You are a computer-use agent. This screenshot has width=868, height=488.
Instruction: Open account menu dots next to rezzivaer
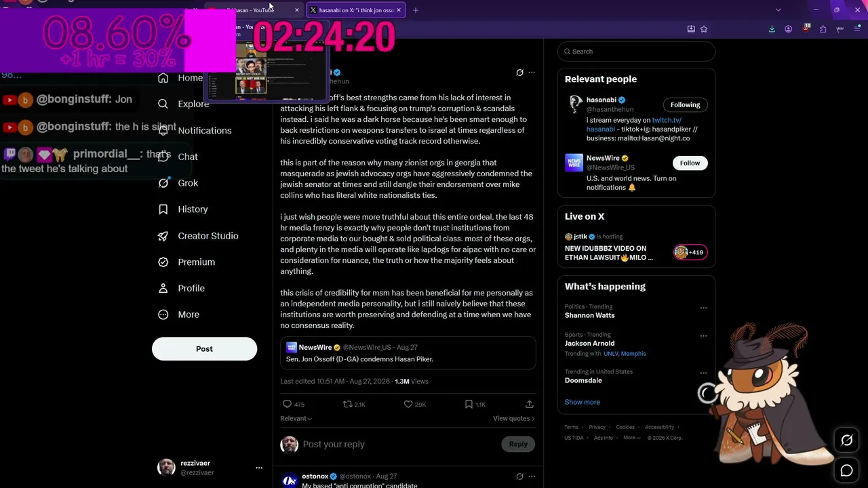tap(258, 468)
